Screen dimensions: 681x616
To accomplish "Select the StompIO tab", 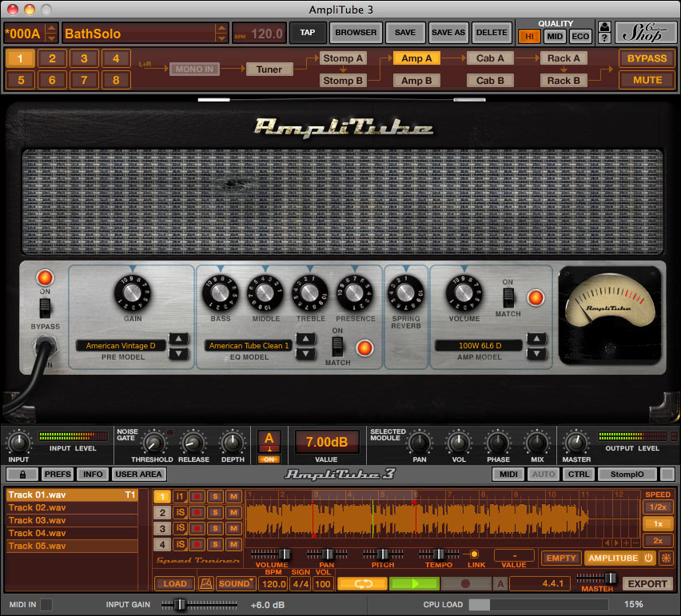I will [627, 474].
